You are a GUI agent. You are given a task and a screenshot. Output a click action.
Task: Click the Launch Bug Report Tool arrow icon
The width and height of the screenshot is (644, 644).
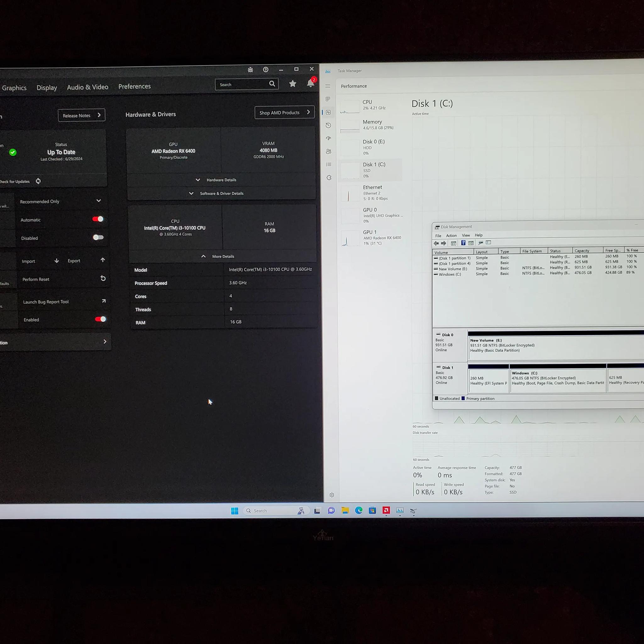point(104,301)
